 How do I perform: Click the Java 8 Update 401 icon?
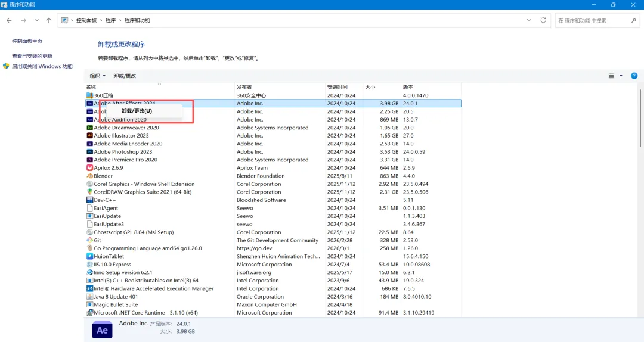tap(89, 297)
